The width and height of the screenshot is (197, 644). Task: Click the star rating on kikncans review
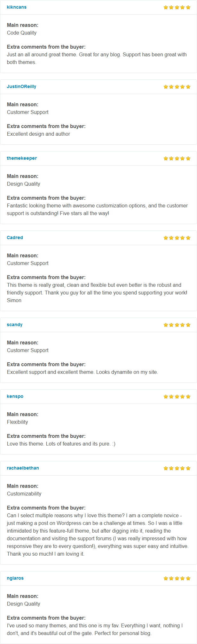(x=177, y=7)
